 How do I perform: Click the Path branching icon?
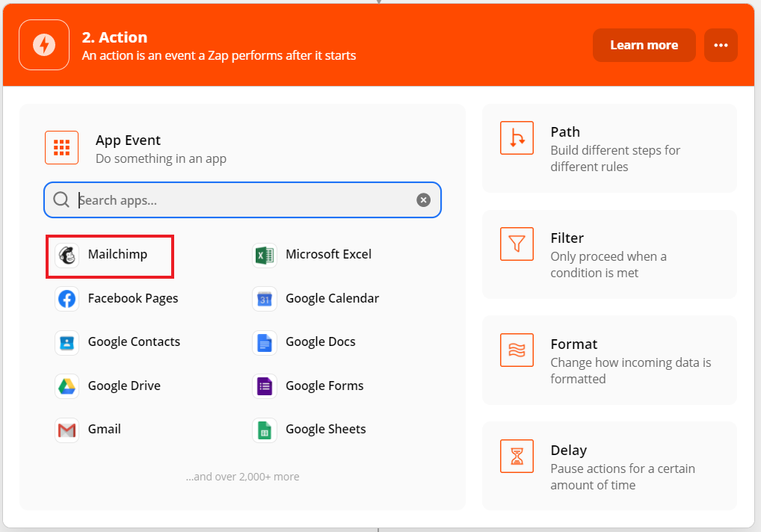(x=517, y=137)
